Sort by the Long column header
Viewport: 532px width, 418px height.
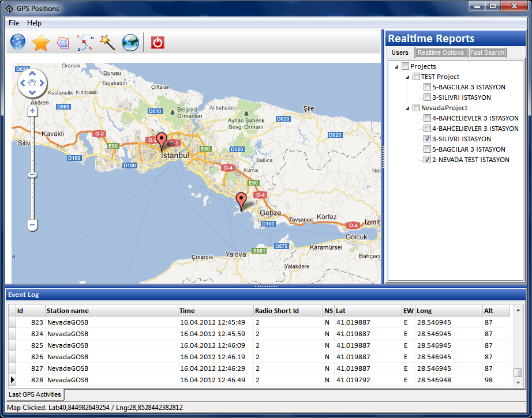point(449,311)
